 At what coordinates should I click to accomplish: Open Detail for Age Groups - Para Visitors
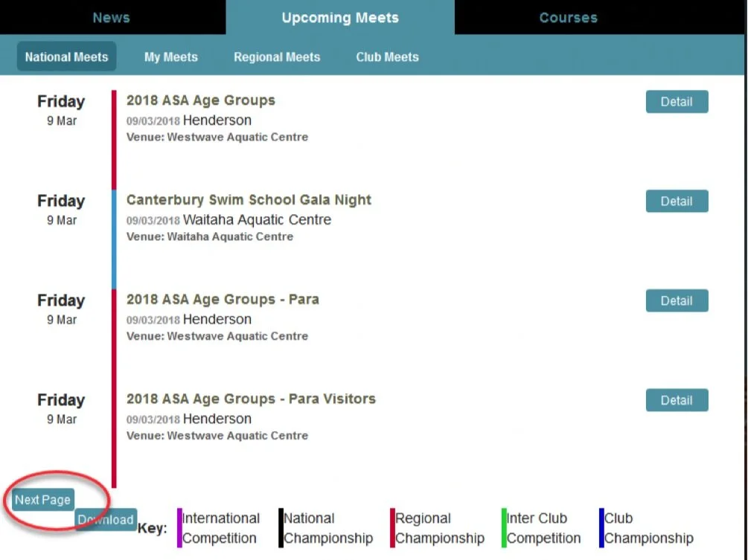[x=677, y=400]
